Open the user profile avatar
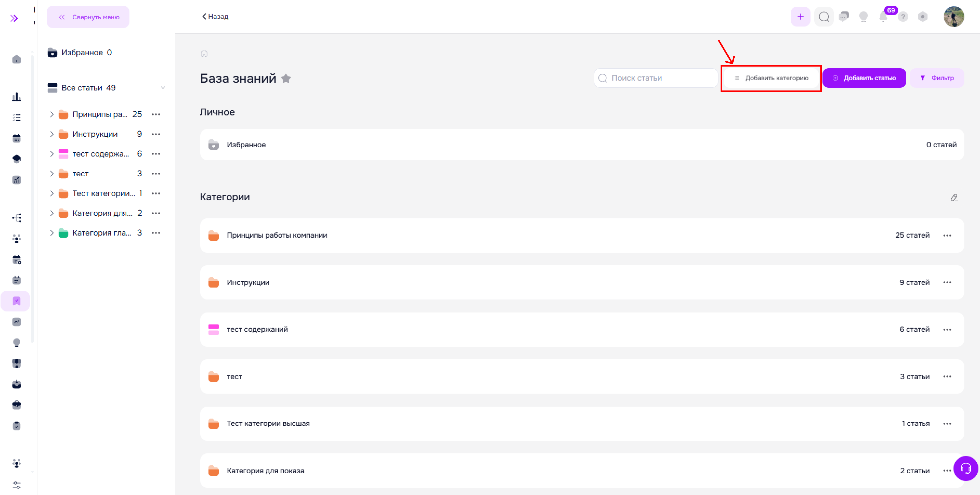 click(954, 17)
